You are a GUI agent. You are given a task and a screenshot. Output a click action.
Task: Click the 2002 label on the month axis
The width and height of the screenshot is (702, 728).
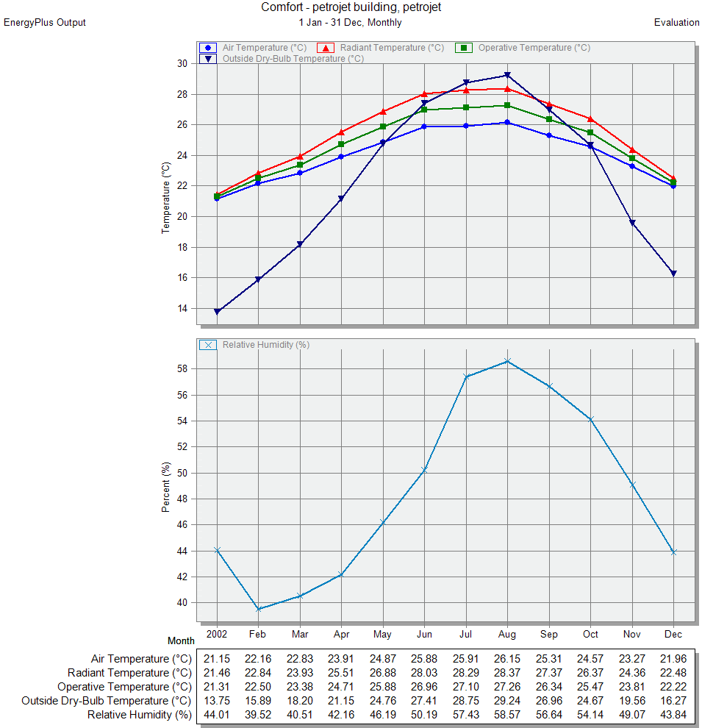tap(217, 635)
